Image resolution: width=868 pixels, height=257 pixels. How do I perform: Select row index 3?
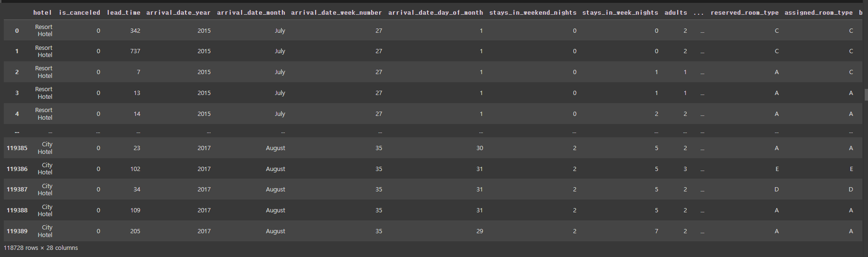[x=17, y=93]
